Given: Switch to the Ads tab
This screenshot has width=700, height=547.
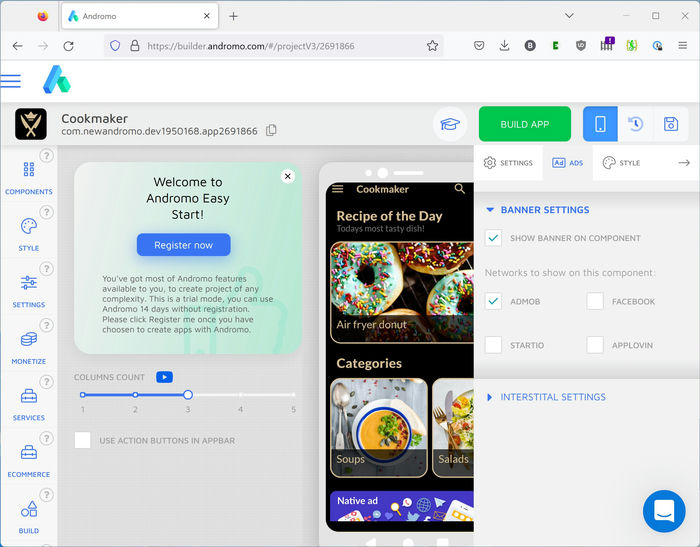Looking at the screenshot, I should pyautogui.click(x=567, y=163).
